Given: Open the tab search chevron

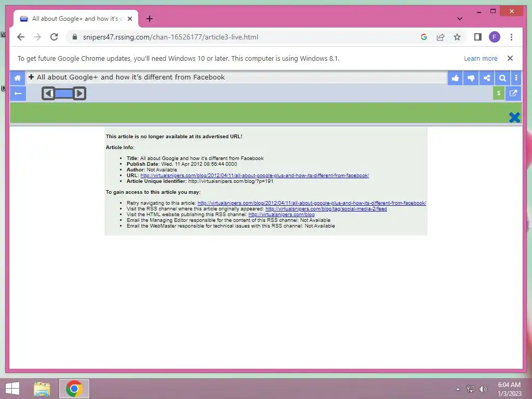Looking at the screenshot, I should [460, 19].
